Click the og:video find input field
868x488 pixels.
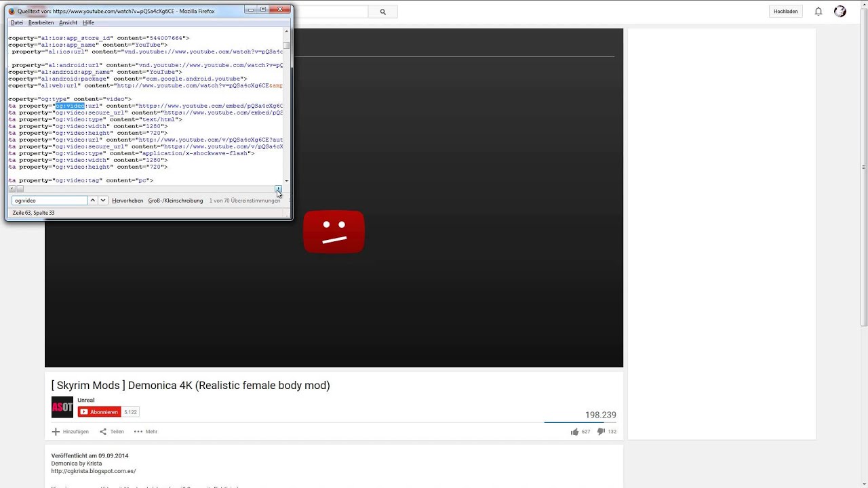point(50,201)
